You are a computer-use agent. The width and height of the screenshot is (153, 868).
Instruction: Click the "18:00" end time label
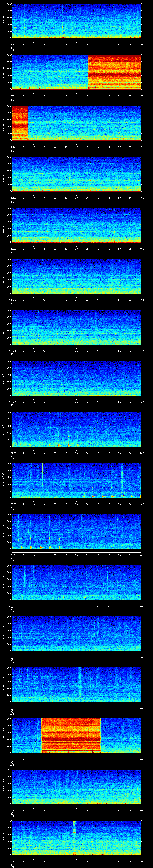pyautogui.click(x=141, y=197)
